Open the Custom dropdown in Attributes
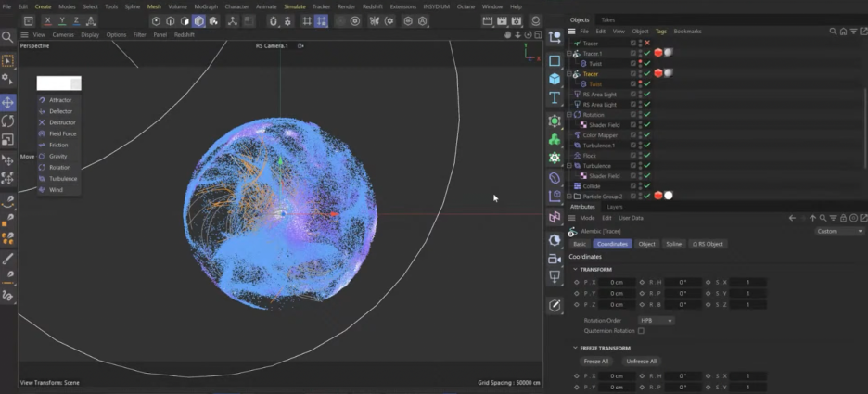 [x=840, y=231]
